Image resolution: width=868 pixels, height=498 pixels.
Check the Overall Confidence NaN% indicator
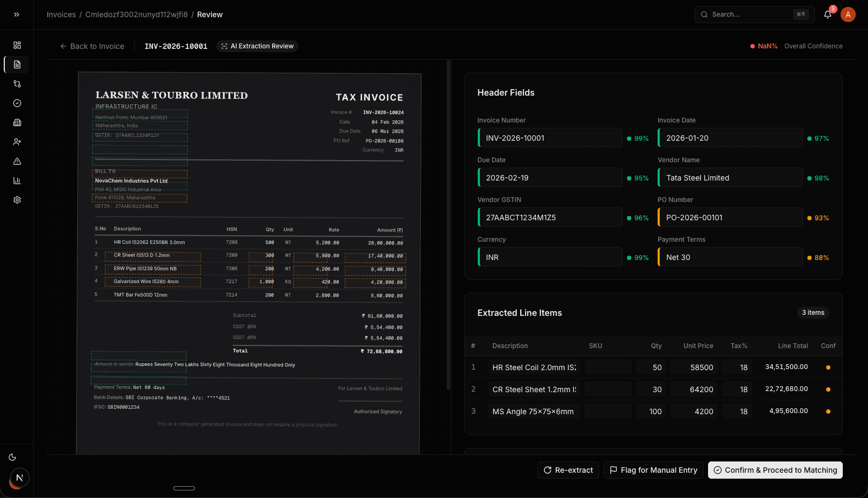click(x=763, y=46)
